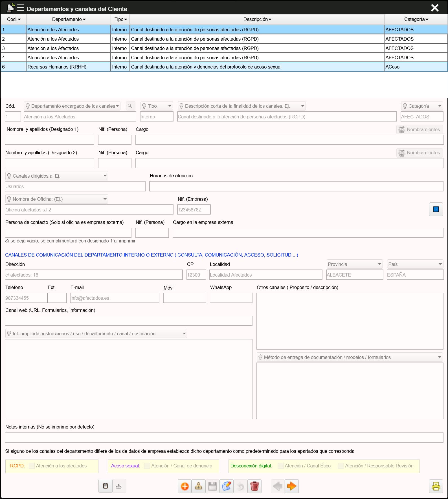
Task: Go to next record with orange arrow
Action: click(292, 486)
